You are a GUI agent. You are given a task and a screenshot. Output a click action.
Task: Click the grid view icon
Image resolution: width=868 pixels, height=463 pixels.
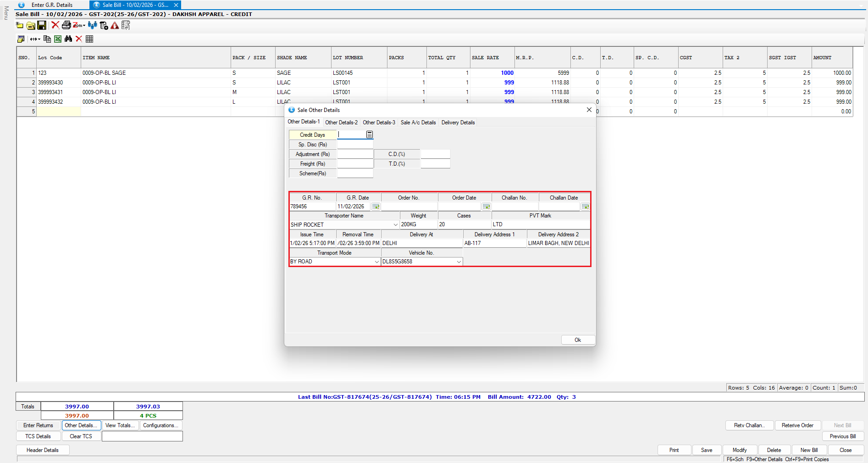[89, 39]
